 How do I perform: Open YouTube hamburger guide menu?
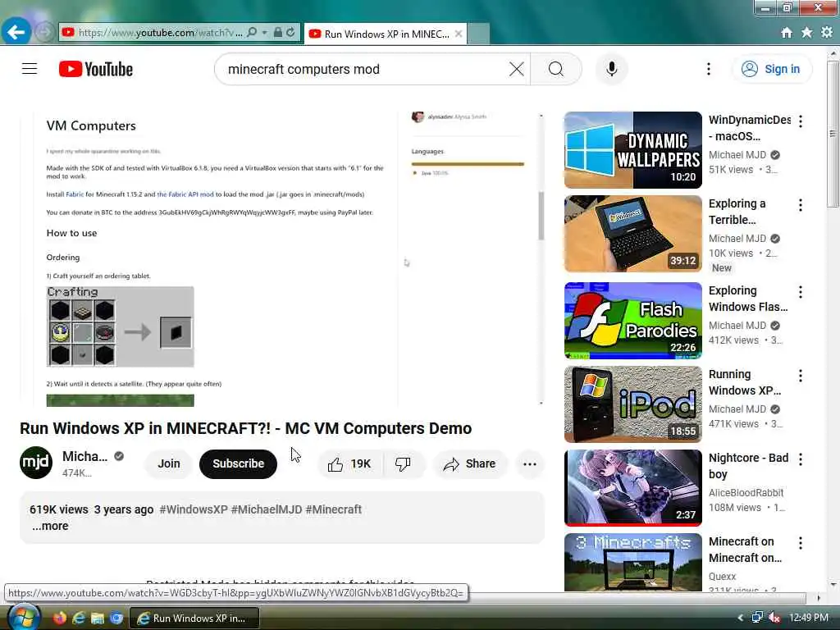click(x=30, y=69)
